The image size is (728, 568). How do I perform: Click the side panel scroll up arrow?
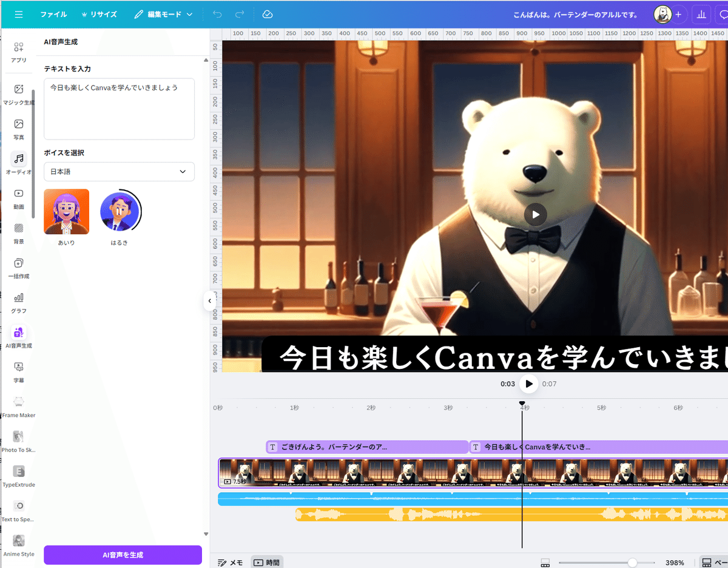(206, 61)
